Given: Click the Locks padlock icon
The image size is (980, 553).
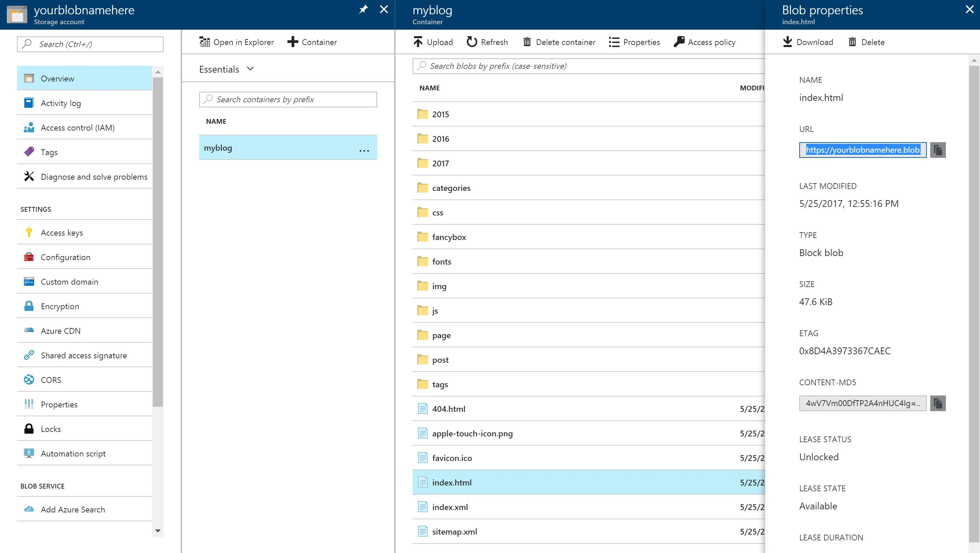Looking at the screenshot, I should tap(29, 429).
